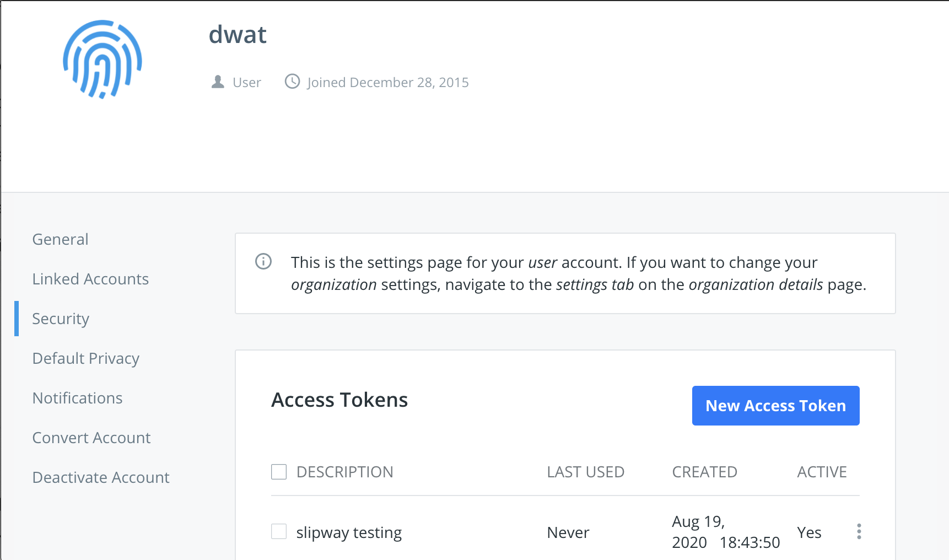Select all tokens via header checkbox

pyautogui.click(x=279, y=472)
